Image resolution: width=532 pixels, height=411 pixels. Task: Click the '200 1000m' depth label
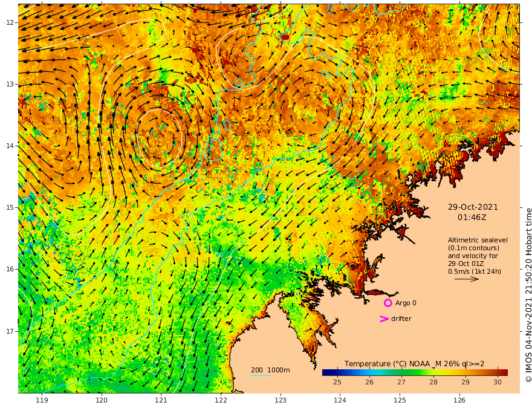coord(270,370)
